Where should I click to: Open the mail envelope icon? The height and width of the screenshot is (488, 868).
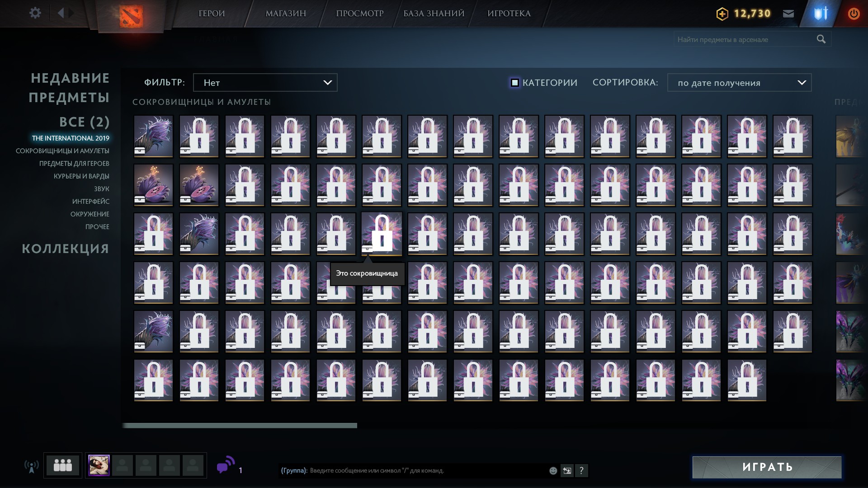click(788, 14)
